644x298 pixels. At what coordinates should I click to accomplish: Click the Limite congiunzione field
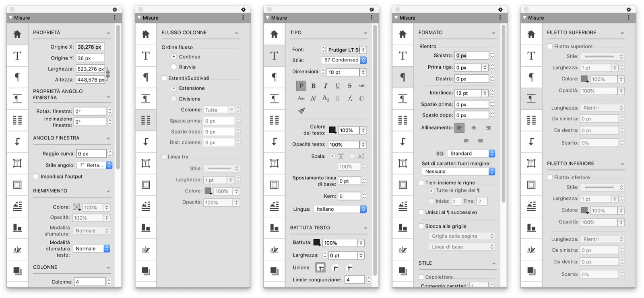355,280
